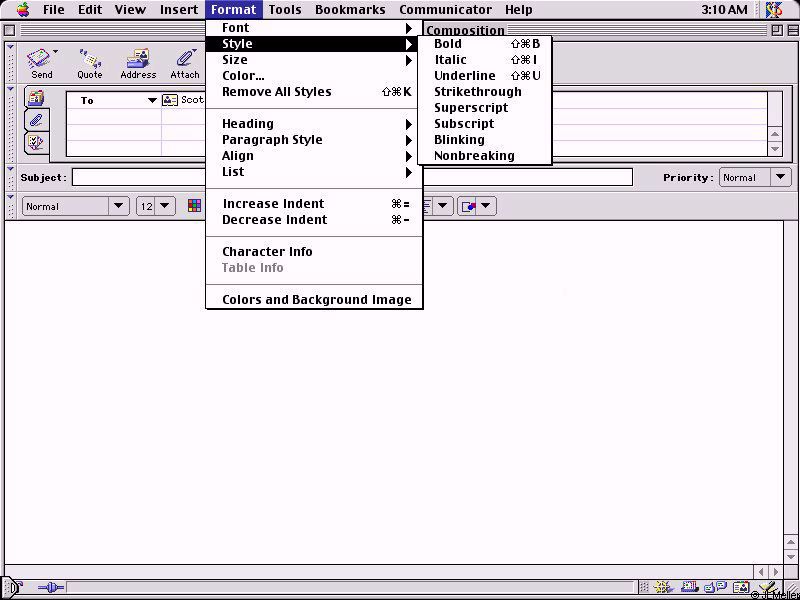Choose Colors and Background Image
Viewport: 800px width, 600px height.
[x=314, y=299]
